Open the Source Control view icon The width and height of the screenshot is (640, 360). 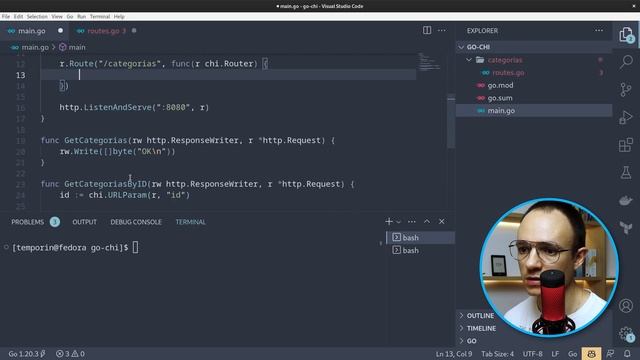click(x=626, y=89)
